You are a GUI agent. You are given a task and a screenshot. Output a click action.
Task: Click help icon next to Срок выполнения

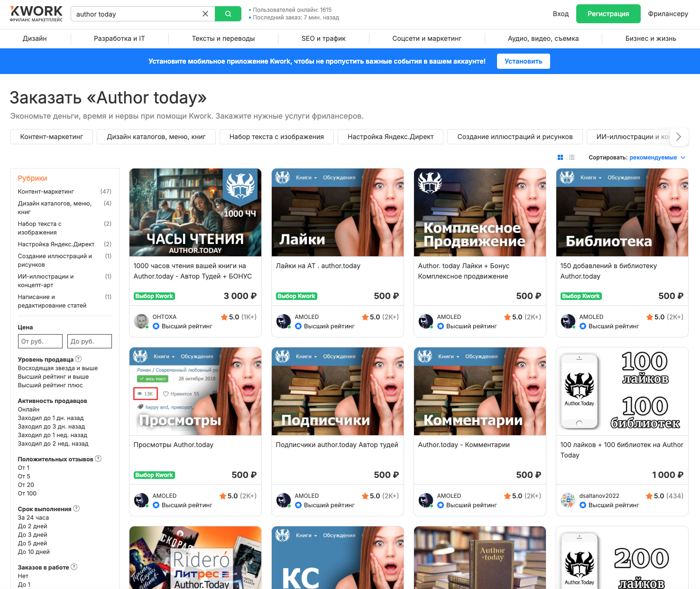[76, 508]
